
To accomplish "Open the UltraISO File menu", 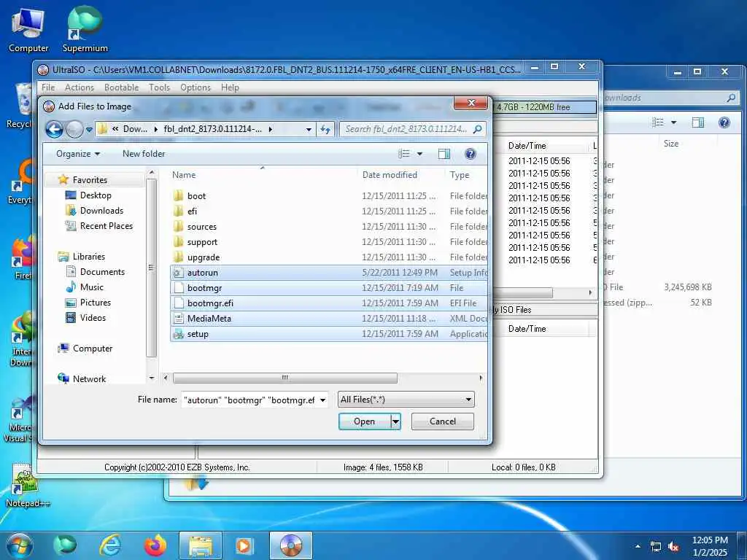I will coord(48,87).
